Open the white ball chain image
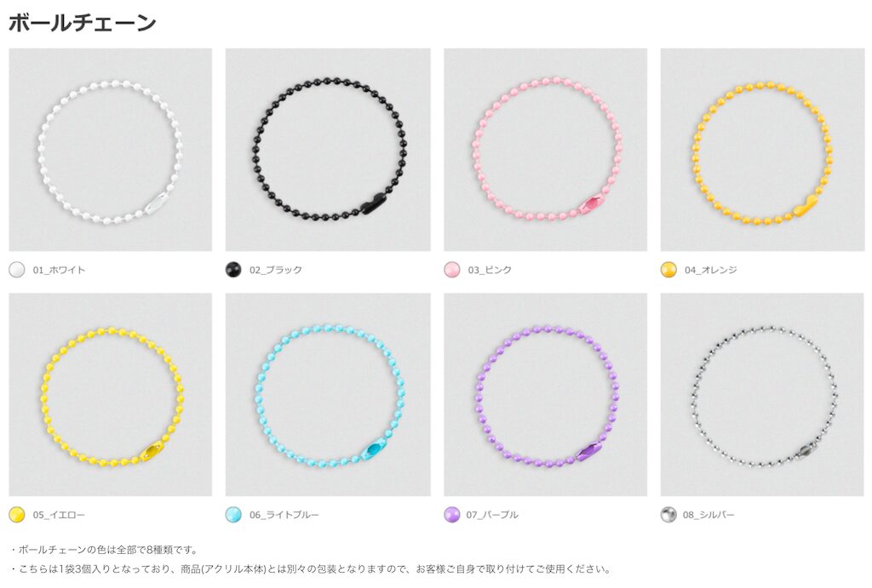The width and height of the screenshot is (872, 588). tap(110, 150)
